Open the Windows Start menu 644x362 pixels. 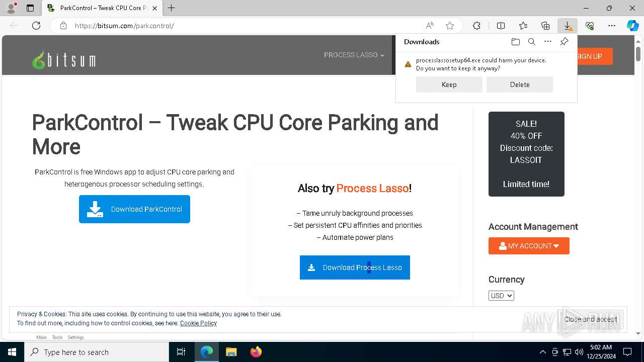12,352
